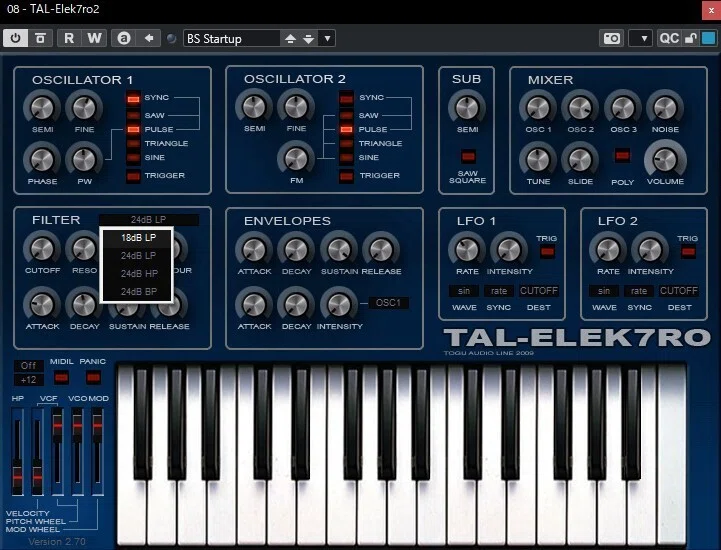Click the A/B compare settings icon

[124, 38]
